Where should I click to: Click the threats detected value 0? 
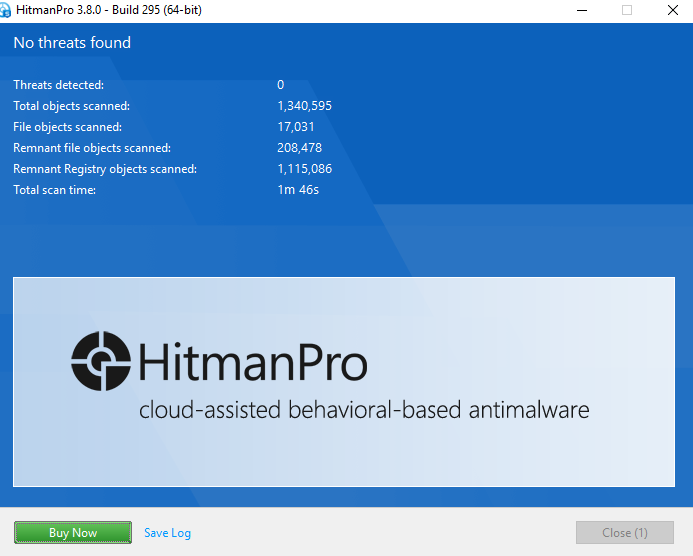tap(281, 85)
